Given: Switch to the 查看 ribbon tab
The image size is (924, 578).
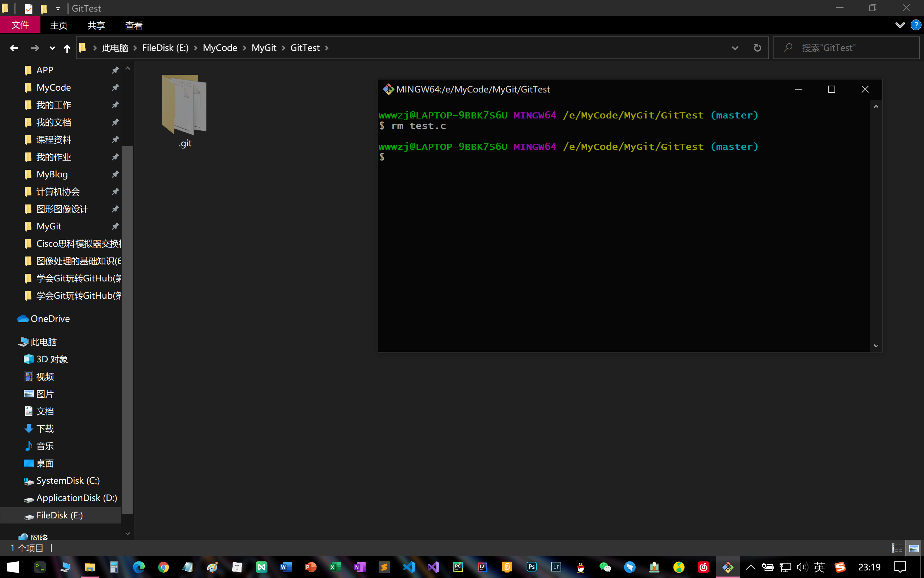Looking at the screenshot, I should (134, 25).
